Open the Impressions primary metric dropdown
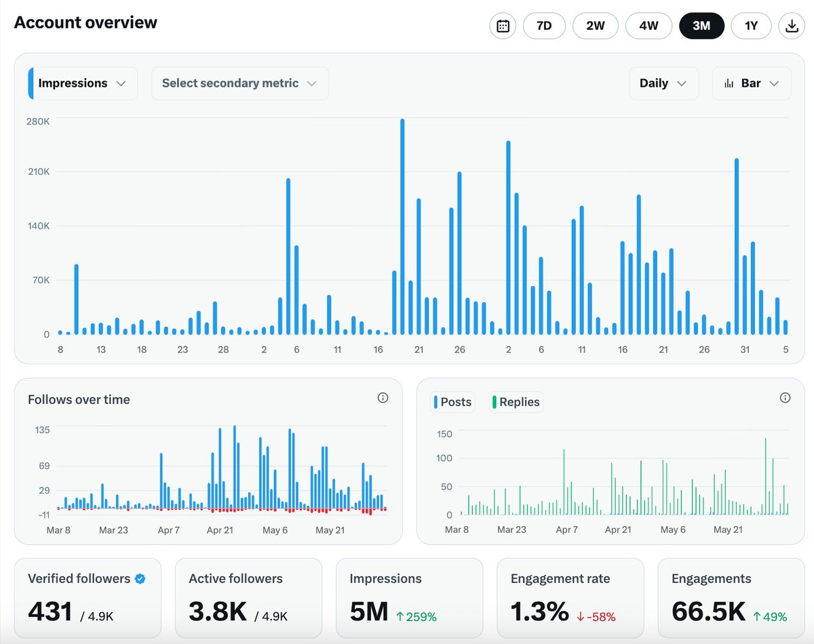 pyautogui.click(x=83, y=83)
